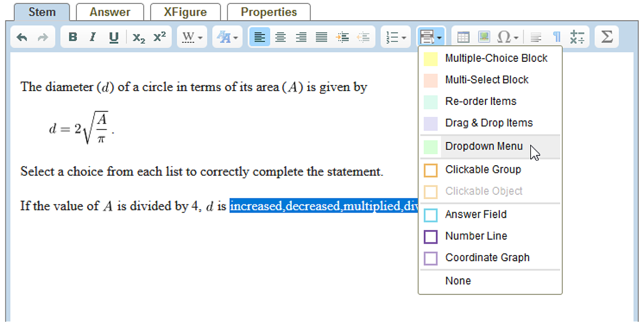Apply superscript formatting

pos(160,37)
